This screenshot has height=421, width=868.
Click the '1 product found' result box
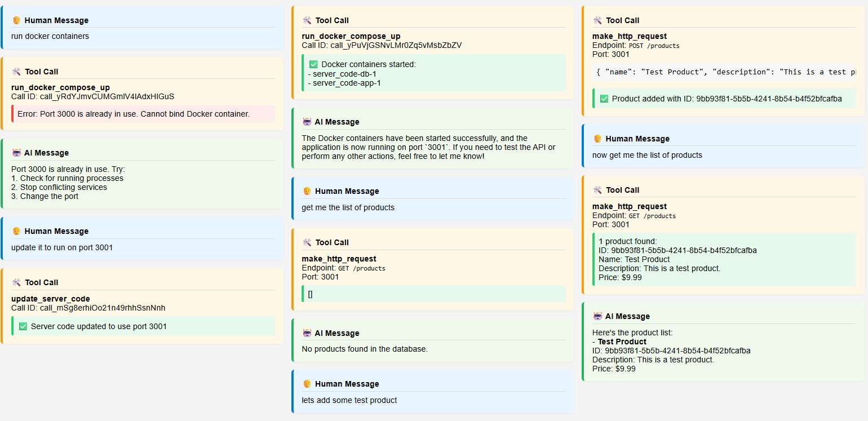coord(724,259)
